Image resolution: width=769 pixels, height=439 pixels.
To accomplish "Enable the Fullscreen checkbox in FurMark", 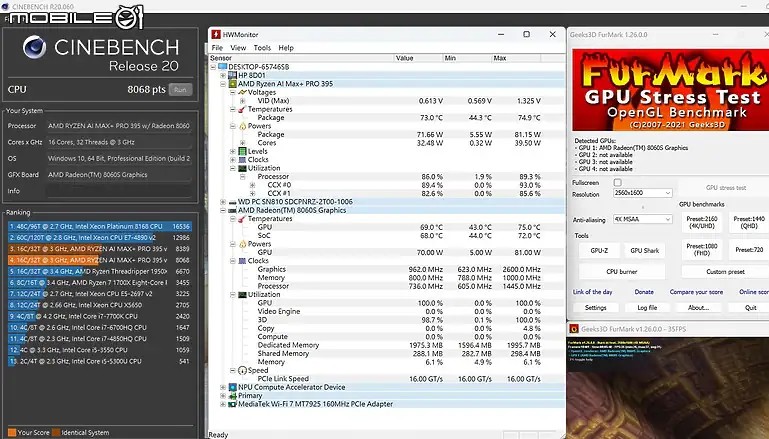I will point(617,183).
